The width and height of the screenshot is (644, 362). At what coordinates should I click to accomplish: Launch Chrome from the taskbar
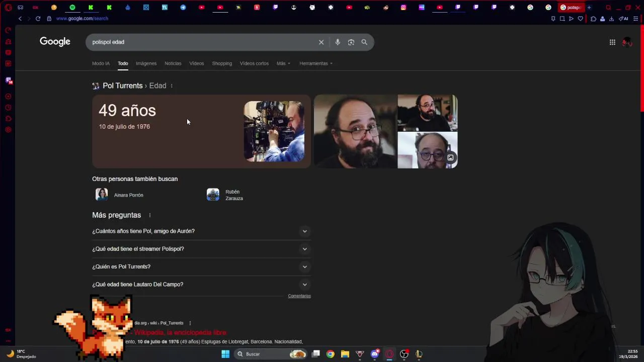click(330, 354)
